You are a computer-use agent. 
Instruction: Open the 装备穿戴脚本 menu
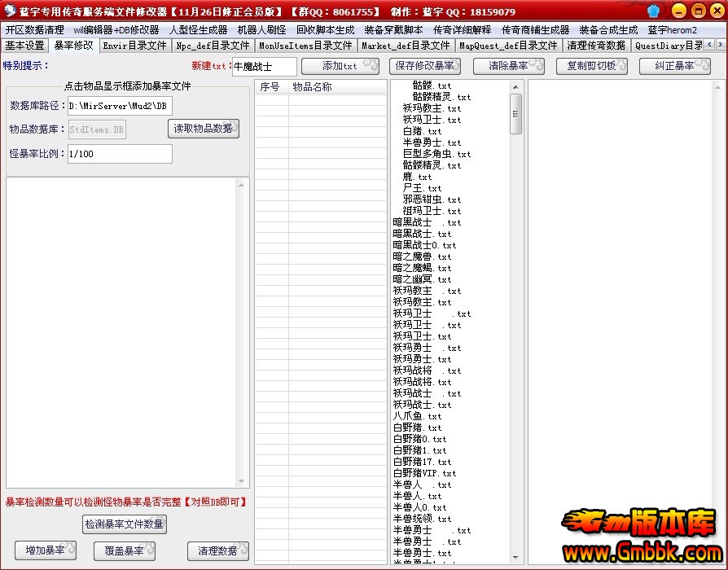pos(393,30)
